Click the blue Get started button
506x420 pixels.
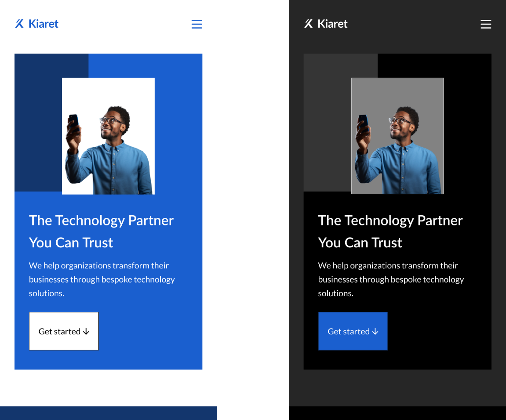[x=353, y=331]
